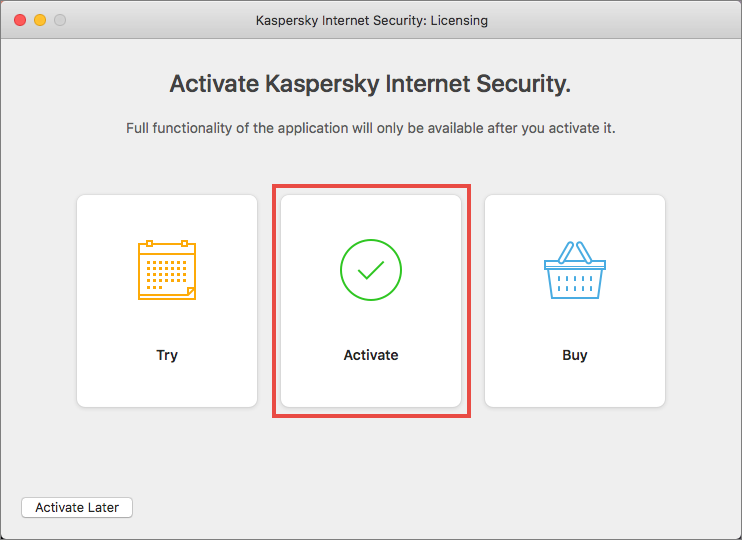Click the green checkmark circle icon
Image resolution: width=742 pixels, height=540 pixels.
tap(371, 270)
